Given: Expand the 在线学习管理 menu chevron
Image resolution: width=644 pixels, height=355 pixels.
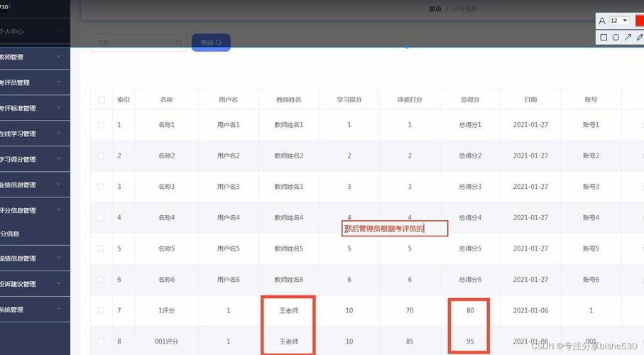Looking at the screenshot, I should (x=59, y=133).
